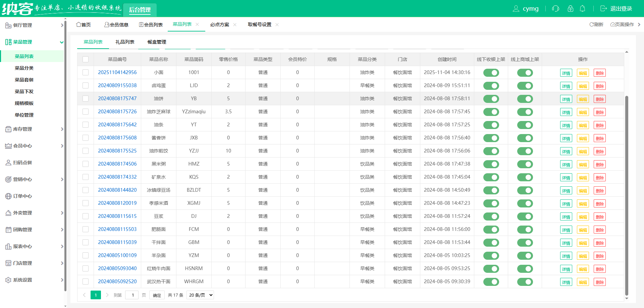Open the notification bell icon

pyautogui.click(x=583, y=9)
